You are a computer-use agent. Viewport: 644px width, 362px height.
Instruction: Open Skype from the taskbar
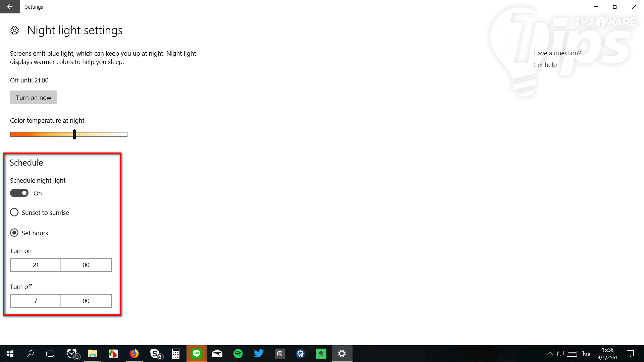click(155, 354)
